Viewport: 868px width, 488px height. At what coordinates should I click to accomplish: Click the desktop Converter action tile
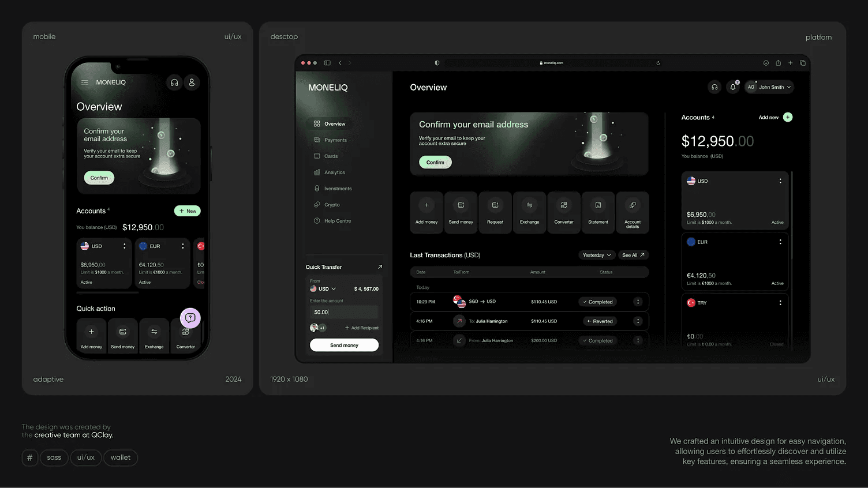click(564, 212)
